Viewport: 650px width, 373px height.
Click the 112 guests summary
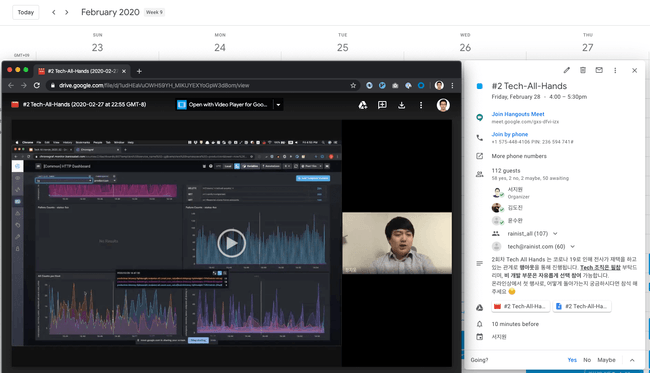[x=506, y=171]
